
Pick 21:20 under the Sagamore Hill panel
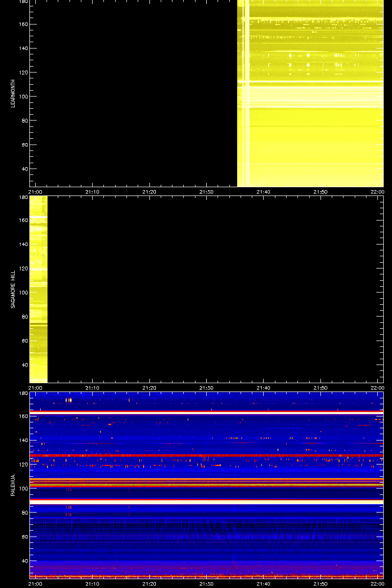(149, 387)
